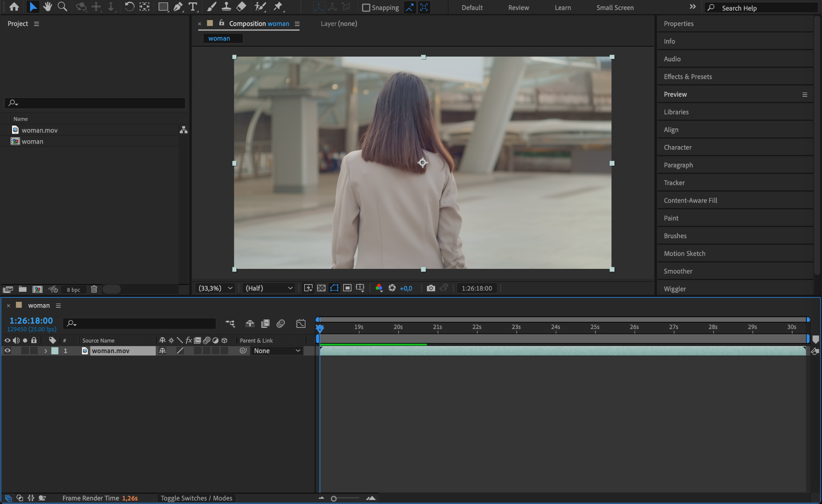Click Interpret Footage icon in Project panel
Image resolution: width=822 pixels, height=504 pixels.
click(x=8, y=289)
